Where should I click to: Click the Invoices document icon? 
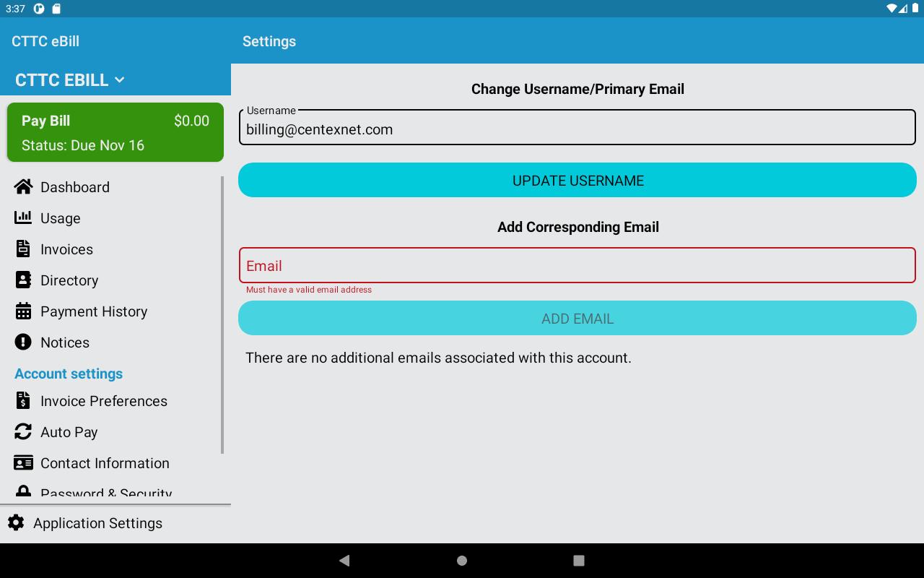point(23,249)
